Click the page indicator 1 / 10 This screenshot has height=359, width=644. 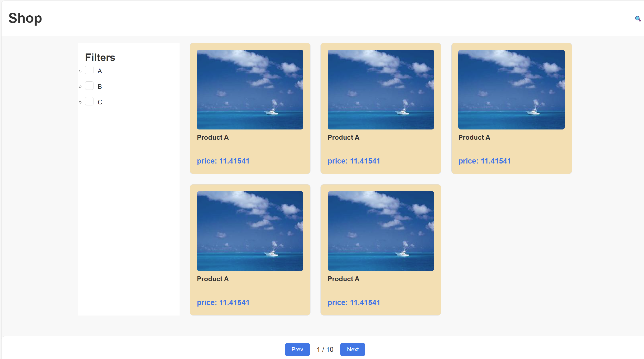point(325,350)
